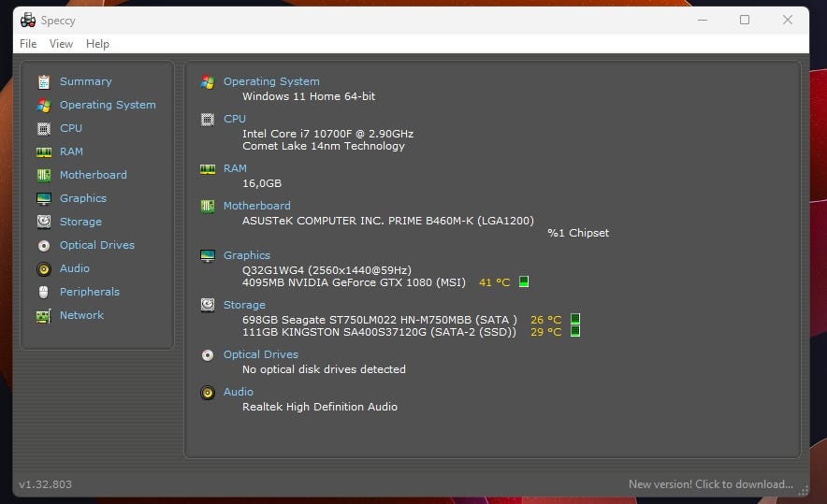Screen dimensions: 827x504
Task: Open the File menu
Action: pos(28,44)
